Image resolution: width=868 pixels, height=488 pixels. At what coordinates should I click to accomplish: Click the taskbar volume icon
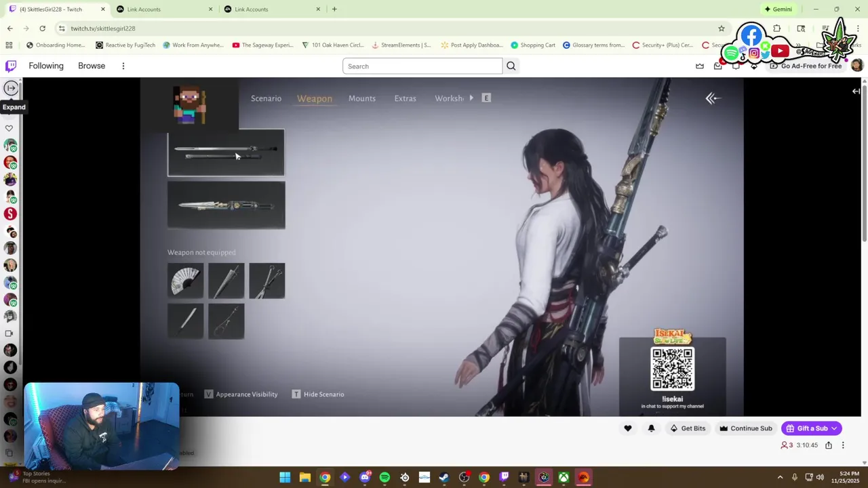click(x=820, y=478)
